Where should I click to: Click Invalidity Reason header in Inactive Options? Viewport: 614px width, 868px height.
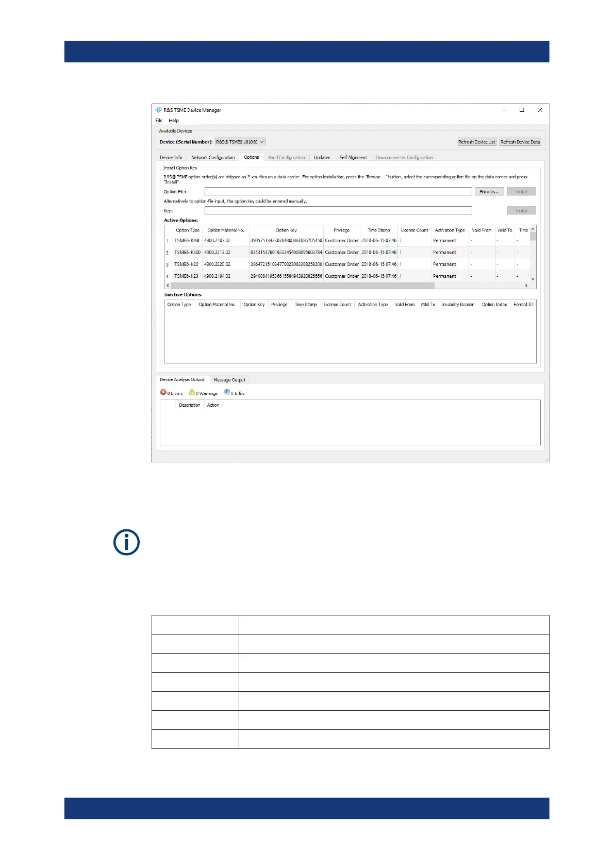458,305
